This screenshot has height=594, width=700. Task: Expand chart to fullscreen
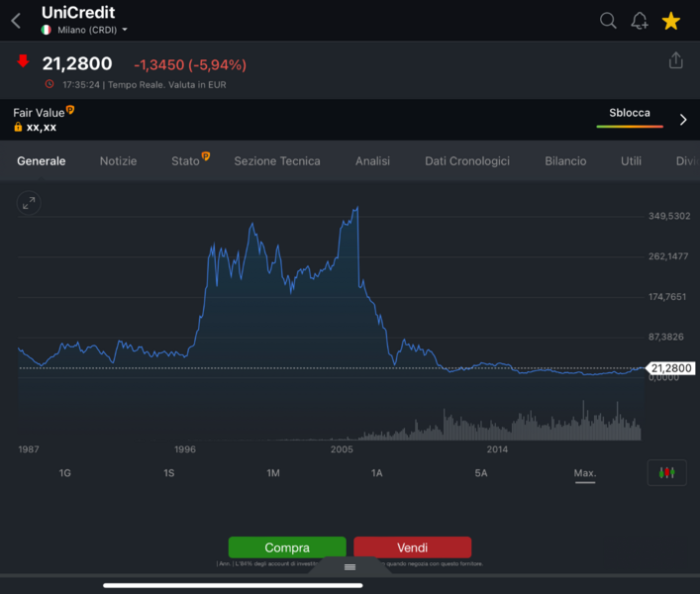29,203
